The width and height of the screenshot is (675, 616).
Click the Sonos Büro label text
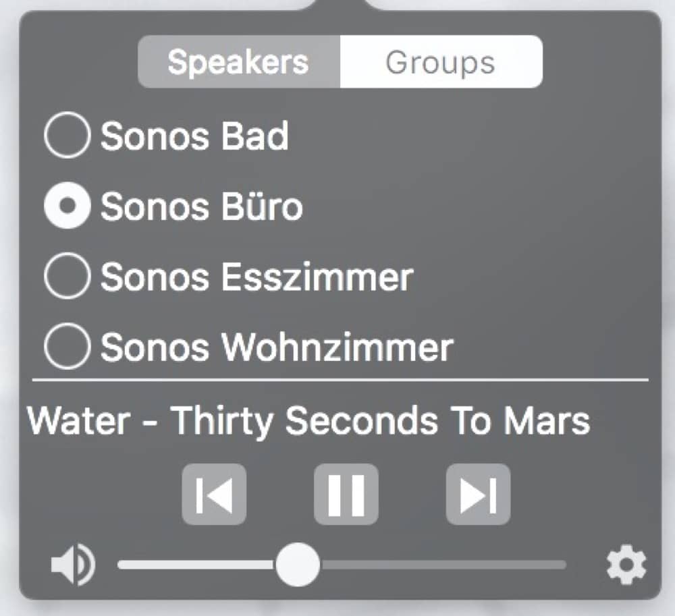coord(201,206)
